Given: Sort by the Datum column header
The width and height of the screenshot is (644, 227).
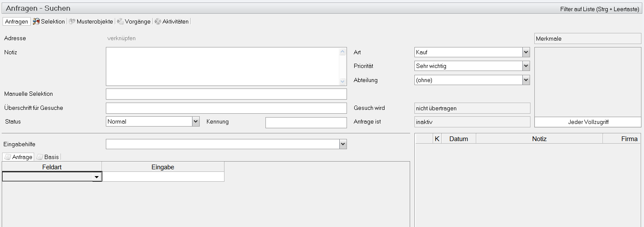Looking at the screenshot, I should coord(458,139).
